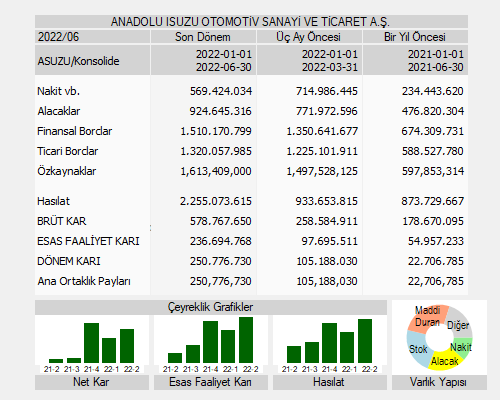Click the date range ending 2022-06-30
Viewport: 500px width, 400px height.
pyautogui.click(x=223, y=61)
